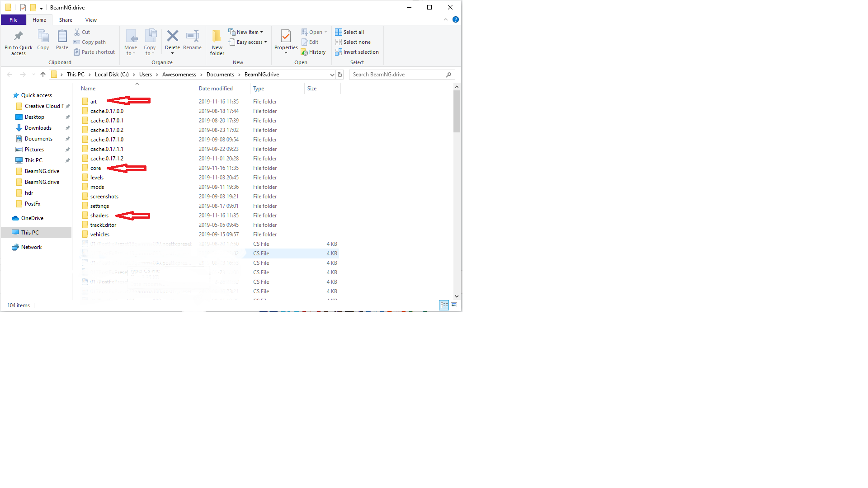This screenshot has width=868, height=488.
Task: Switch to Details view icon
Action: (444, 305)
